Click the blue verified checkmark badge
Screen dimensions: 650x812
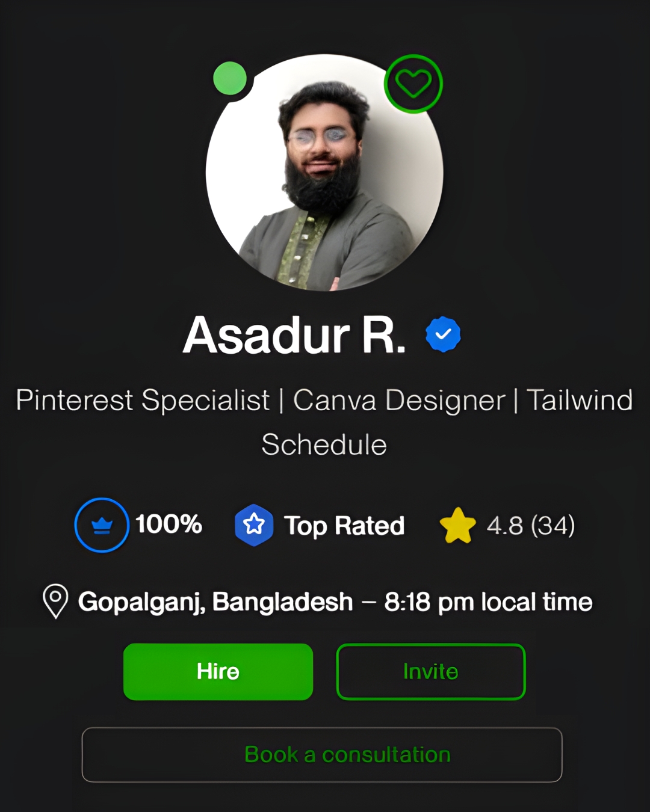tap(443, 334)
